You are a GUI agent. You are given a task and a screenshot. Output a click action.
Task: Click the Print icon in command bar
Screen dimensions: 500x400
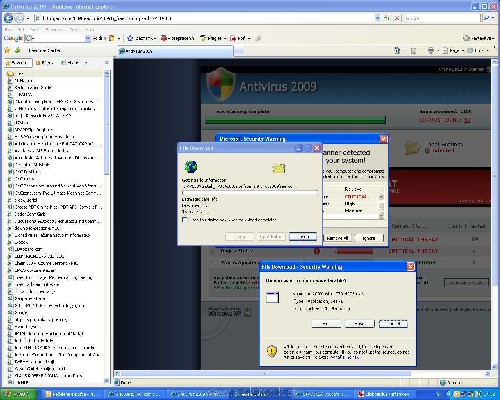click(430, 51)
